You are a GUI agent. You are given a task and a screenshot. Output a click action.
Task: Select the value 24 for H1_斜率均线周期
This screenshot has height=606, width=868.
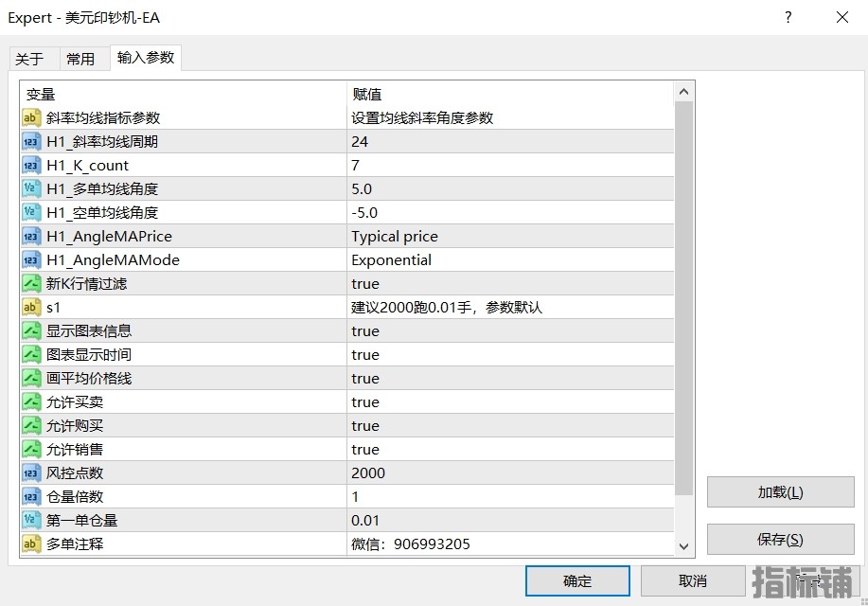coord(510,142)
